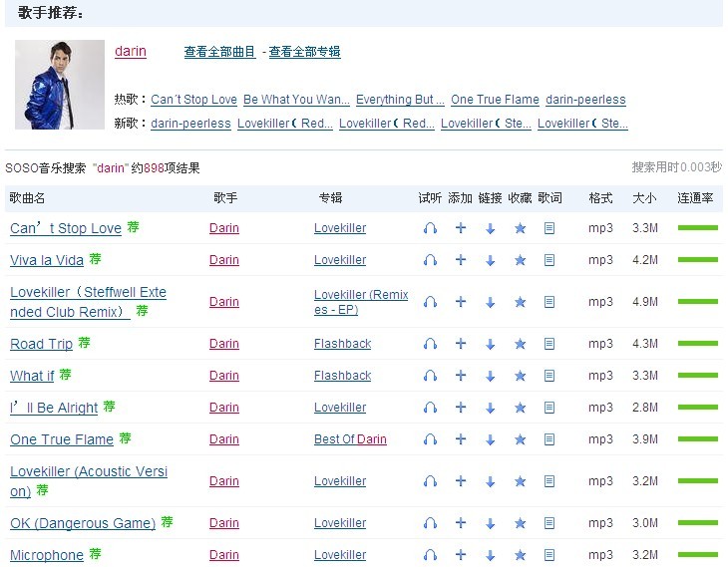728x567 pixels.
Task: Click connectivity bar for Road Trip
Action: (x=698, y=344)
